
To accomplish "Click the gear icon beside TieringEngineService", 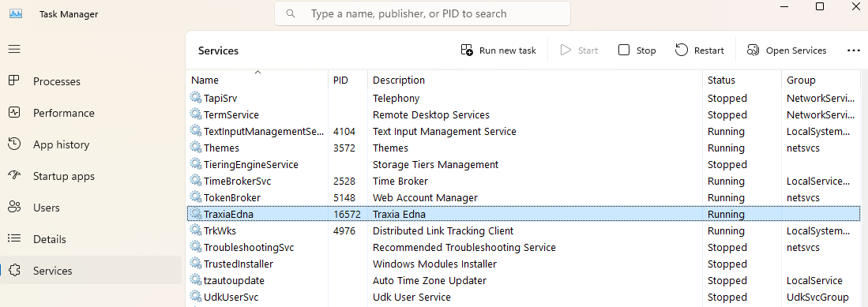I will click(x=195, y=163).
